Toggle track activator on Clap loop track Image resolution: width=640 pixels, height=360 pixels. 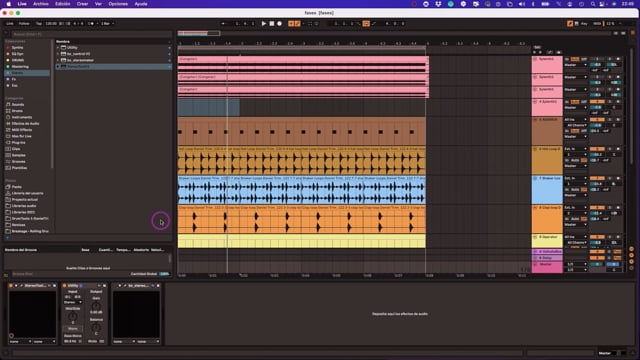(597, 208)
